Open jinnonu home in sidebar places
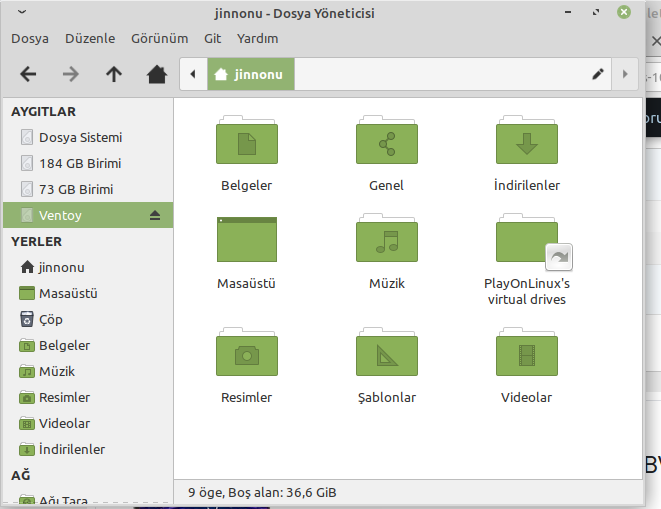Viewport: 661px width, 509px height. 88,267
